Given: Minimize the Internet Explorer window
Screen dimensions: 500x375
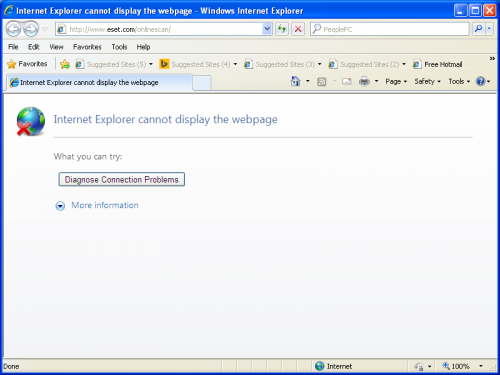Looking at the screenshot, I should tap(460, 11).
